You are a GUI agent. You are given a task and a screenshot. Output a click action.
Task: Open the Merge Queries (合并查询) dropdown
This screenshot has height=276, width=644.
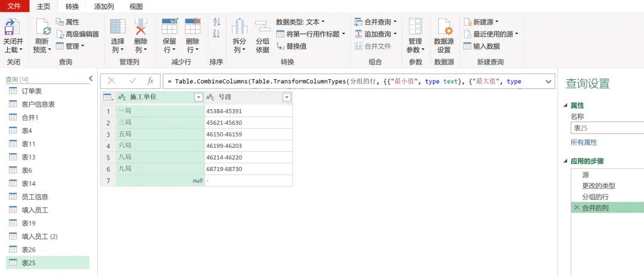pyautogui.click(x=376, y=22)
